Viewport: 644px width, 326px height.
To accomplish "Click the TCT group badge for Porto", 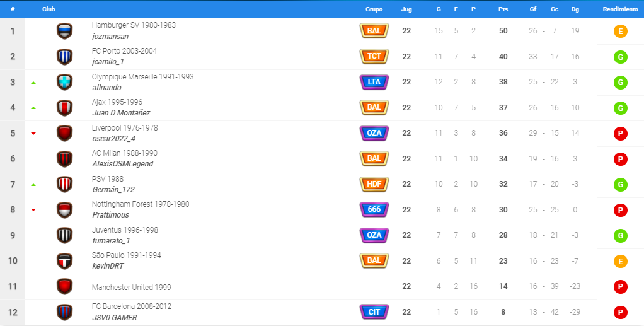I will tap(374, 56).
